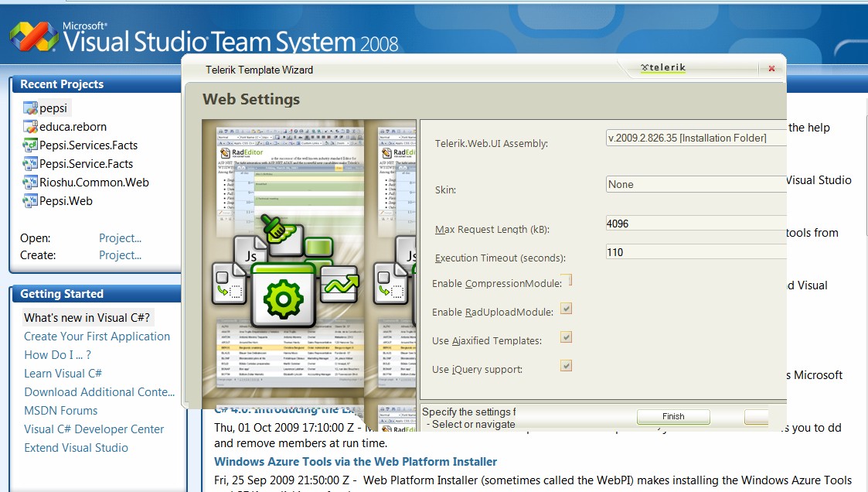Click the Pepsi.Services.Facts project icon
This screenshot has height=492, width=868.
[30, 145]
